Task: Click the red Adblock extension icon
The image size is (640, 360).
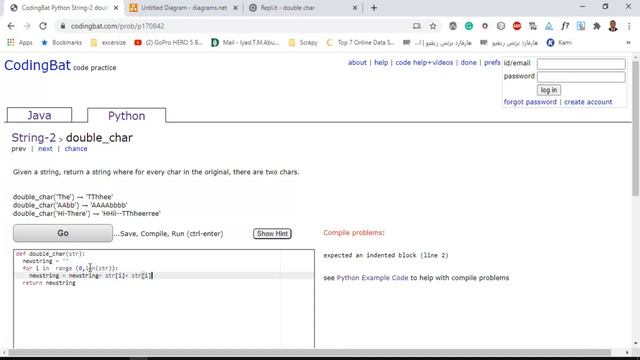Action: [517, 26]
